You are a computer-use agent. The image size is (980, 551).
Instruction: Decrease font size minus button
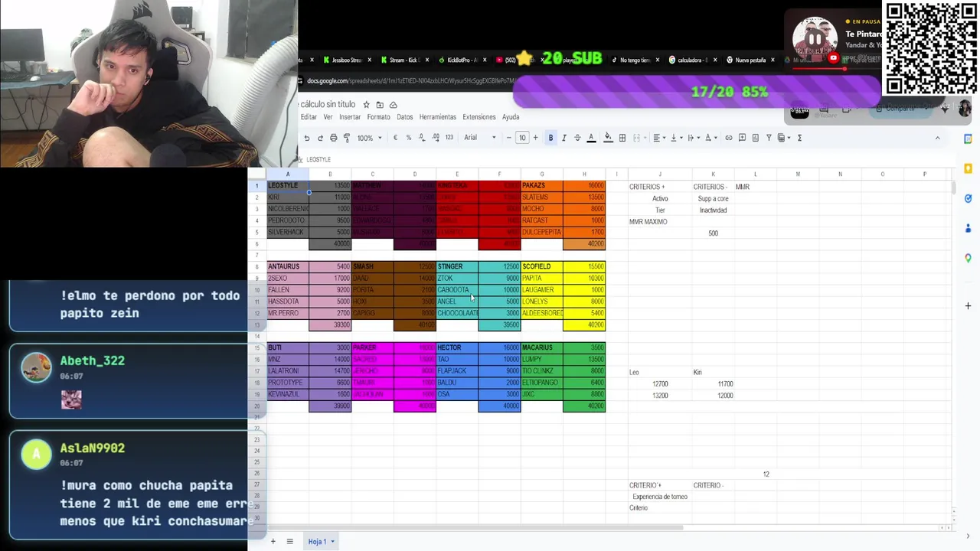(508, 138)
